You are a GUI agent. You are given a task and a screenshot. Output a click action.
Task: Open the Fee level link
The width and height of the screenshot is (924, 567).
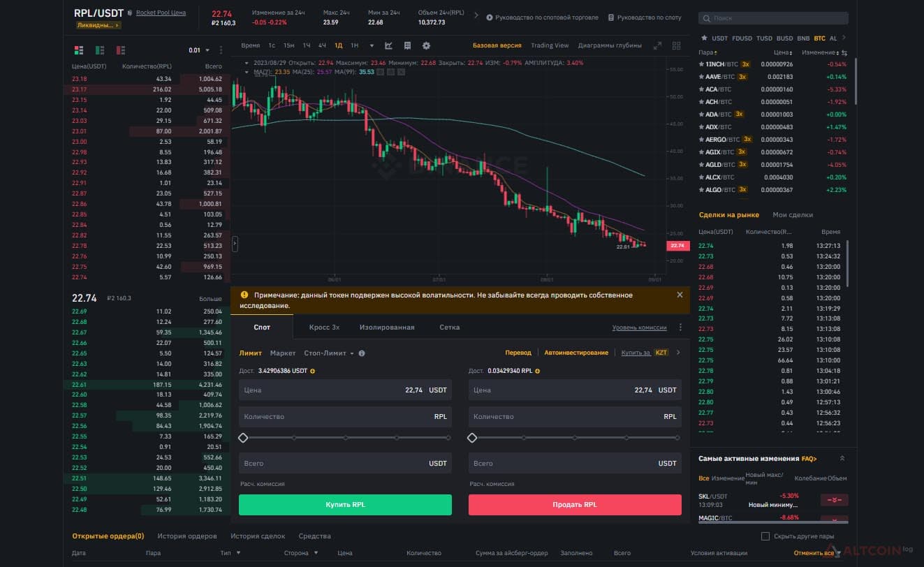[639, 327]
